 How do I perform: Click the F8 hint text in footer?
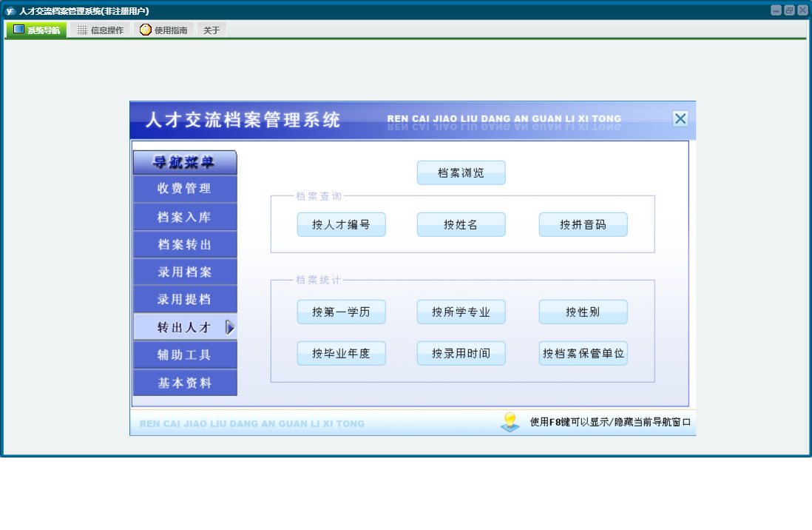click(610, 422)
